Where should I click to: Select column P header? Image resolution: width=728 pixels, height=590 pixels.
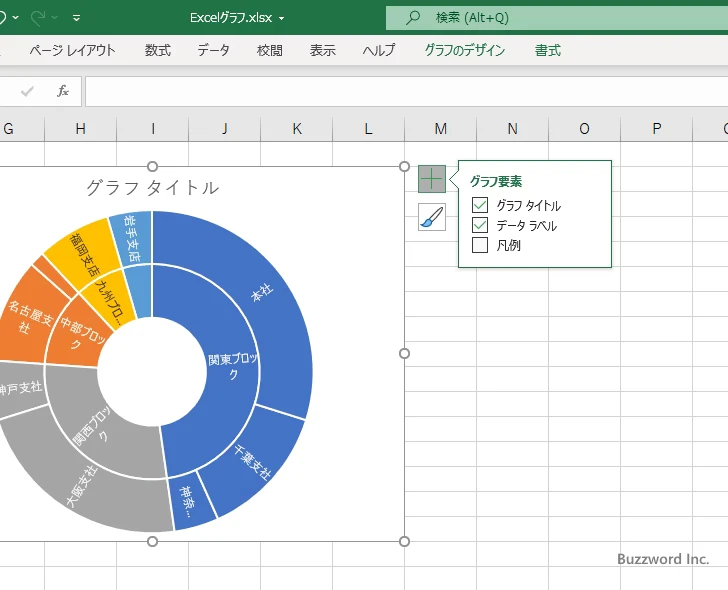(656, 129)
